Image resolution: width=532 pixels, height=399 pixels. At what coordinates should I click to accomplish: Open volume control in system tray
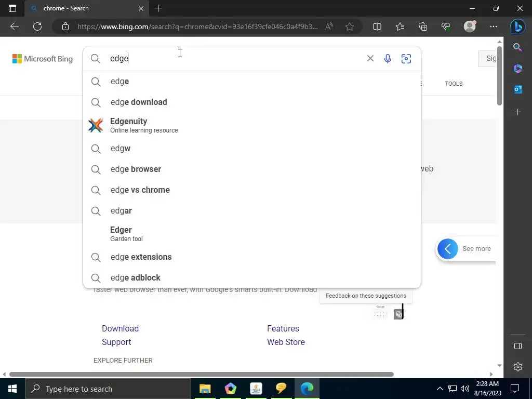point(465,389)
